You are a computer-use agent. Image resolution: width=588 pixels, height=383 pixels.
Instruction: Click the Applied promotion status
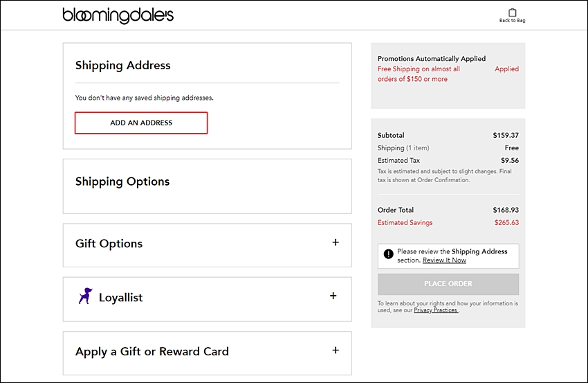coord(506,69)
